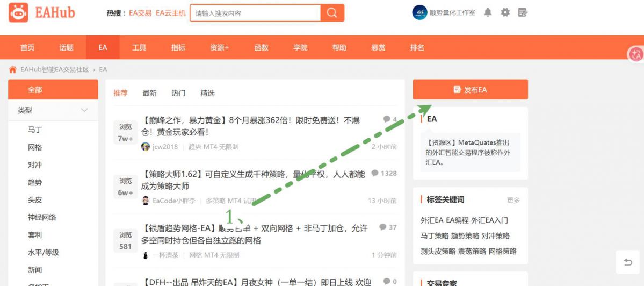Open post 巅峰之作，暴力黄金

[x=250, y=126]
